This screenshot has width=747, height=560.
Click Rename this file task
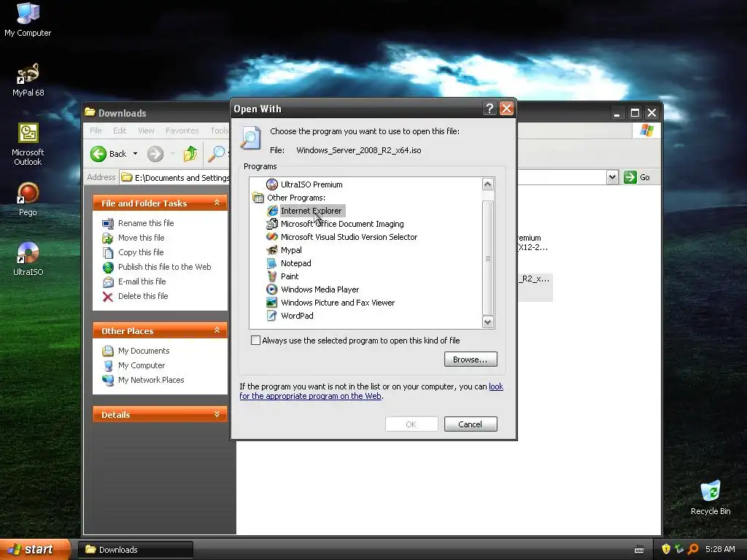pos(138,223)
